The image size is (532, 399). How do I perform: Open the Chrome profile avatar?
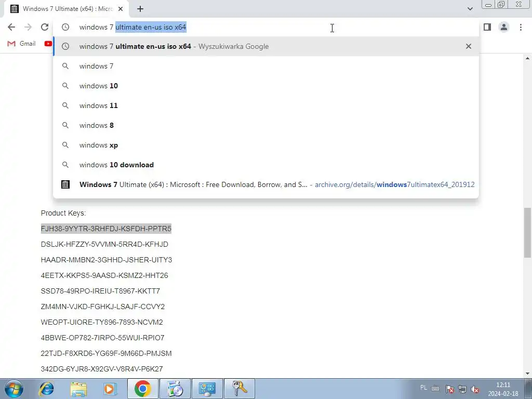[x=504, y=27]
